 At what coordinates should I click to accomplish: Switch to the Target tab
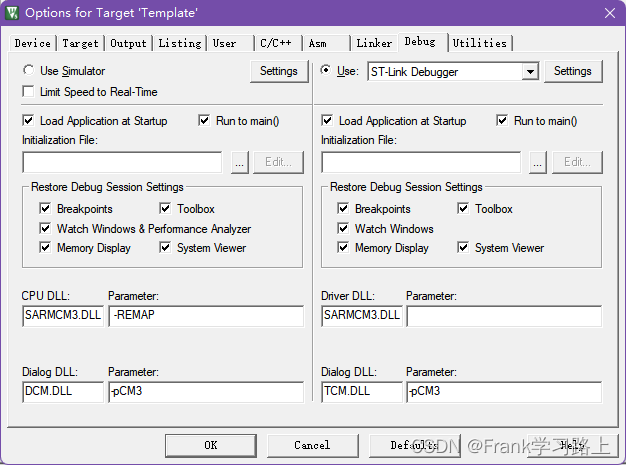[80, 43]
